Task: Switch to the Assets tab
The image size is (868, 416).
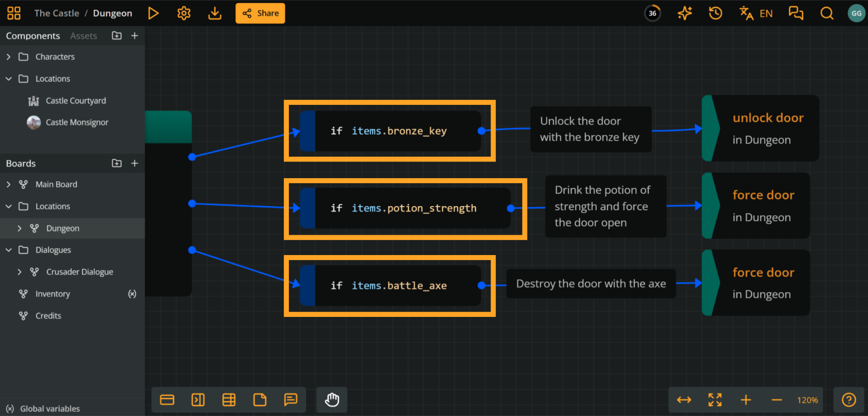Action: coord(84,36)
